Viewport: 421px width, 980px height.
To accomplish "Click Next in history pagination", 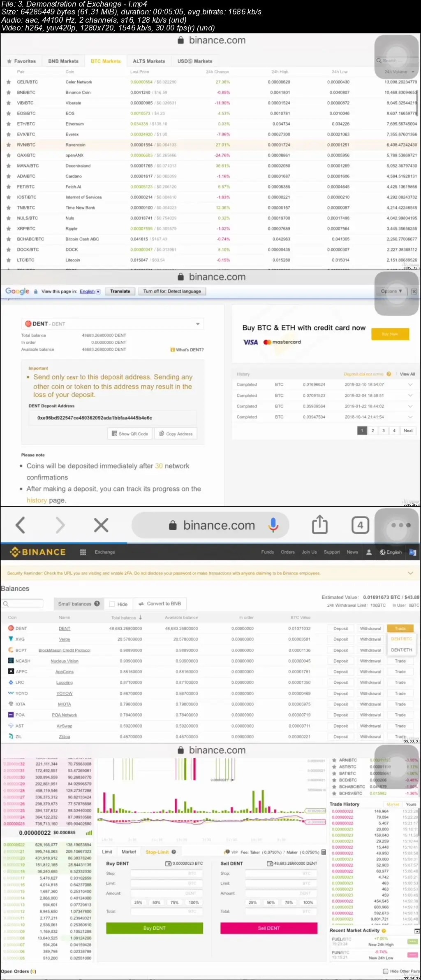I will [x=408, y=431].
